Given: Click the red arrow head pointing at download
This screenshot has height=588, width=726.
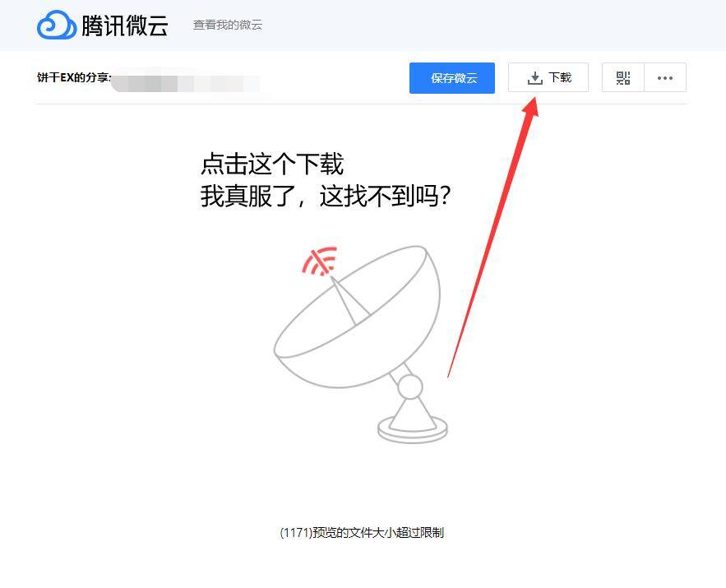Looking at the screenshot, I should coord(531,108).
